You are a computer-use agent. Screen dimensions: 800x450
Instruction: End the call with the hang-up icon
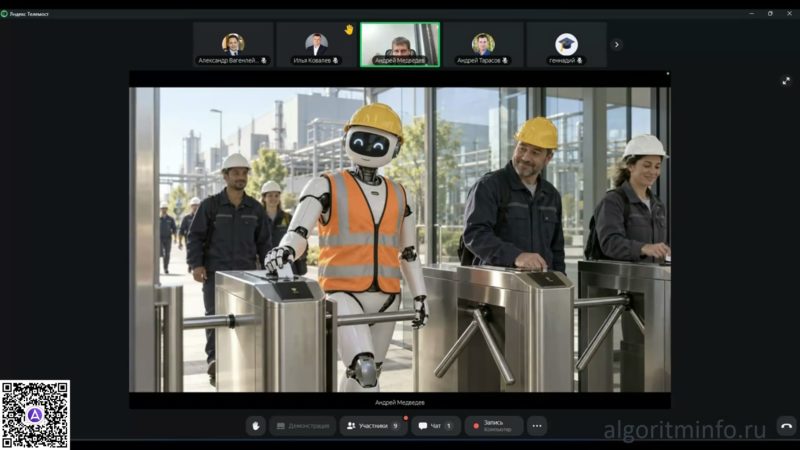(786, 426)
